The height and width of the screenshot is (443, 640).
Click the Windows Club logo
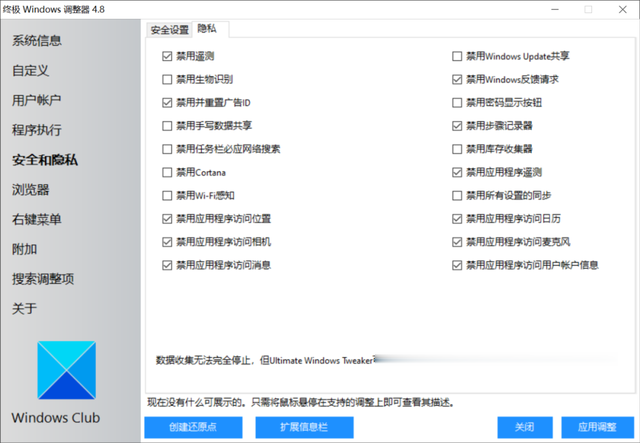[x=67, y=370]
